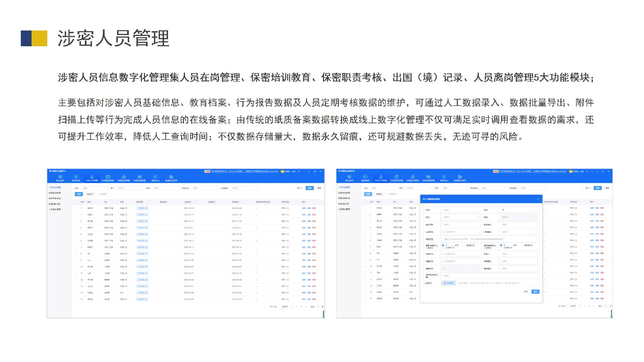Viewport: 644px width, 362px height.
Task: Click the bell icon in left screenshot title bar
Action: point(299,171)
